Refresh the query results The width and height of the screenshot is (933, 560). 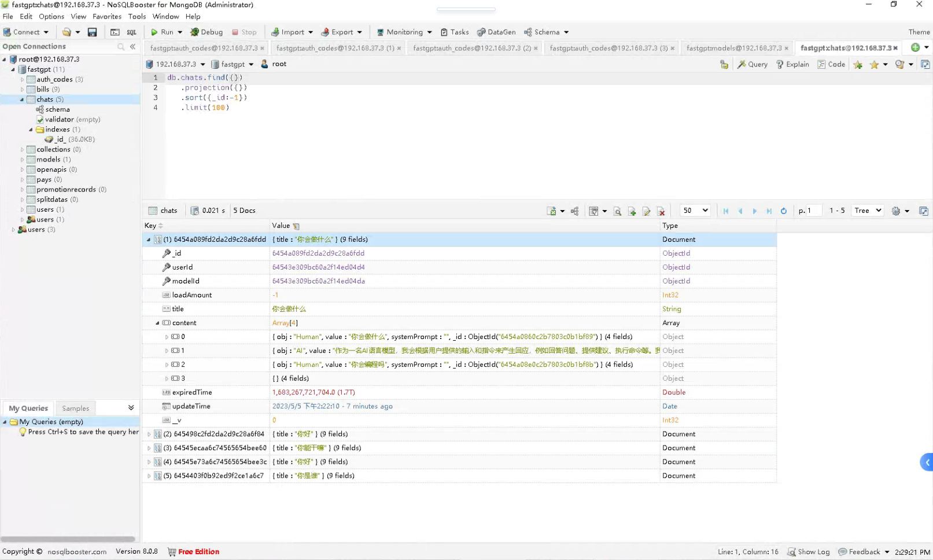(783, 211)
